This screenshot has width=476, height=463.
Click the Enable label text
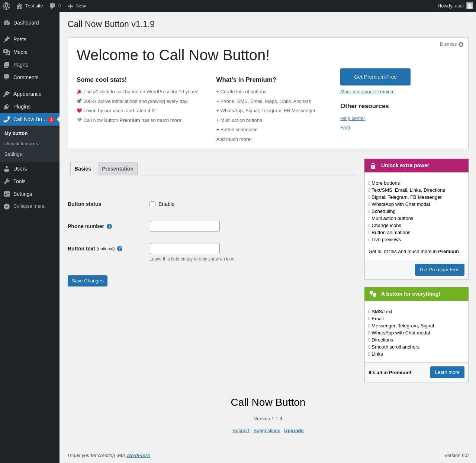coord(166,204)
